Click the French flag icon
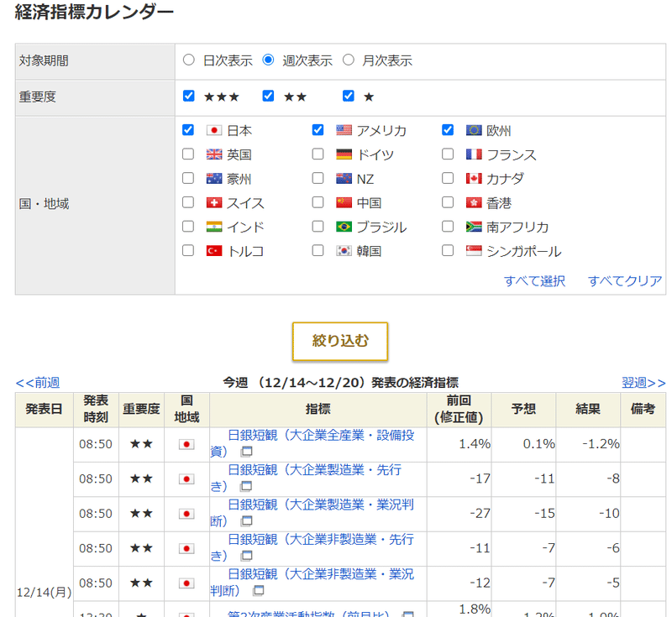Screen dimensions: 672x617 pos(474,154)
